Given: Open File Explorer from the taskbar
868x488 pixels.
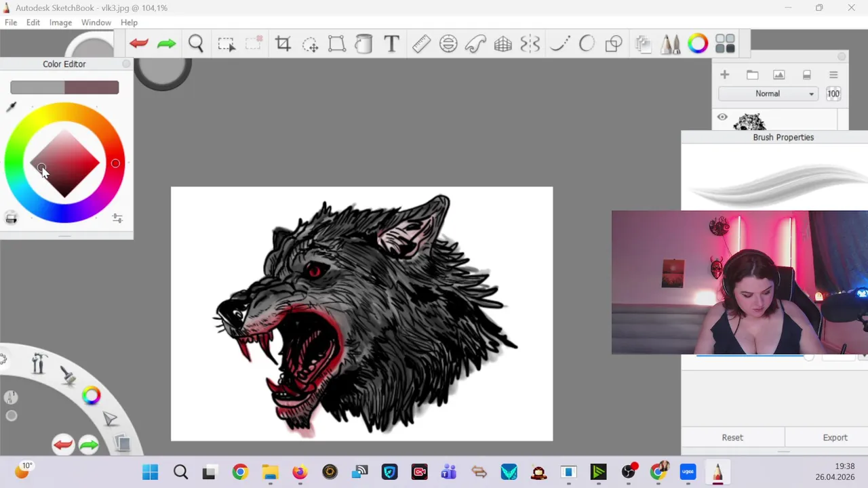Looking at the screenshot, I should (270, 472).
